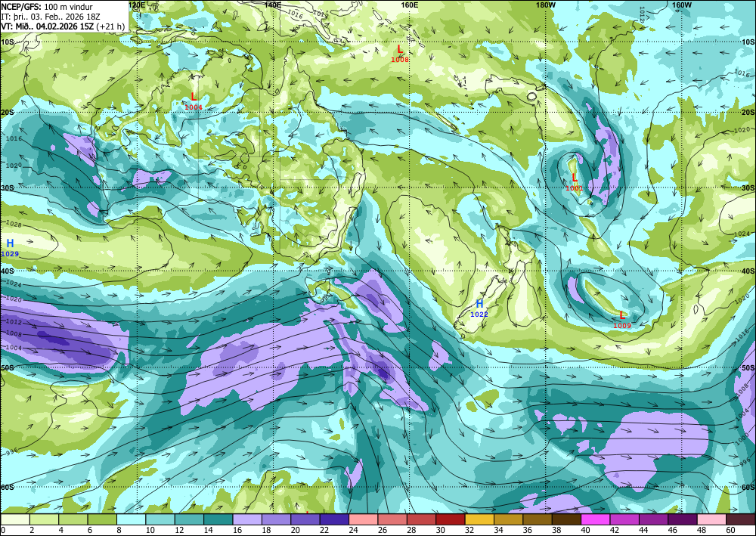Choose the dark brown 38–40 legend swatch
The height and width of the screenshot is (536, 756).
tap(566, 519)
